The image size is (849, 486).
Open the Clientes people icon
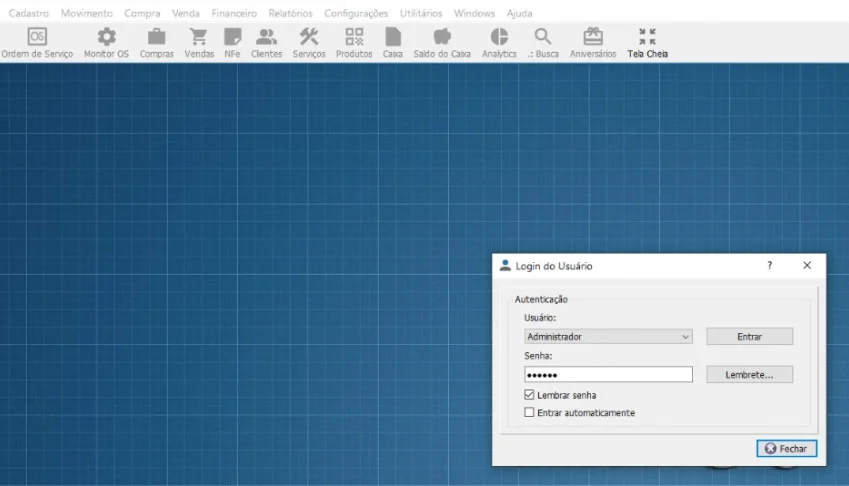pyautogui.click(x=266, y=37)
